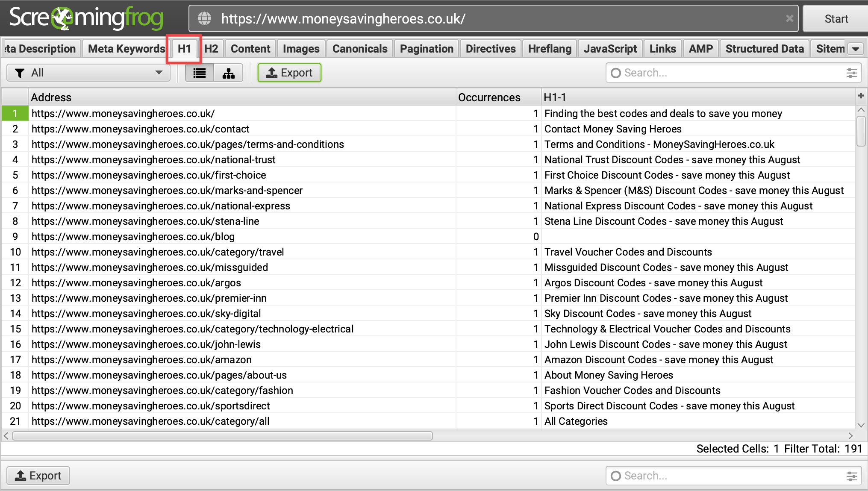868x491 pixels.
Task: Open bottom search filter settings icon
Action: tap(851, 475)
